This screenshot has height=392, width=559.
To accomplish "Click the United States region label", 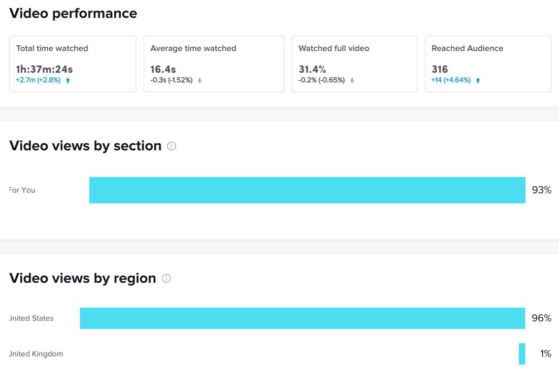I will (x=31, y=318).
